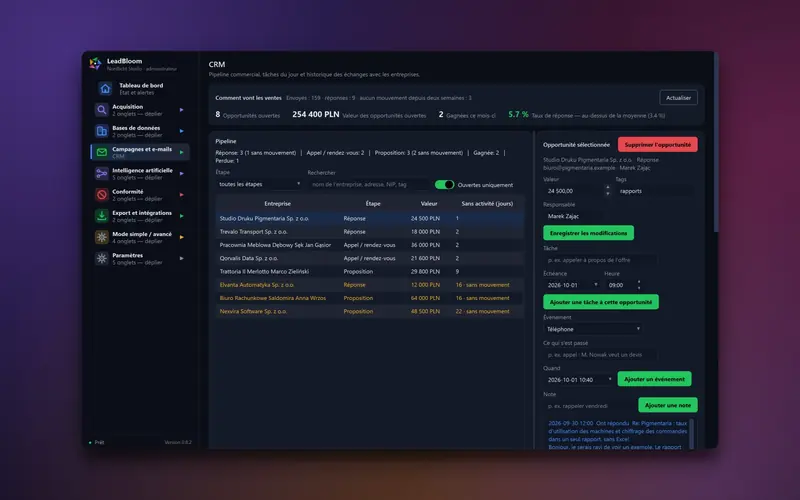Click the Actualiser button

678,98
